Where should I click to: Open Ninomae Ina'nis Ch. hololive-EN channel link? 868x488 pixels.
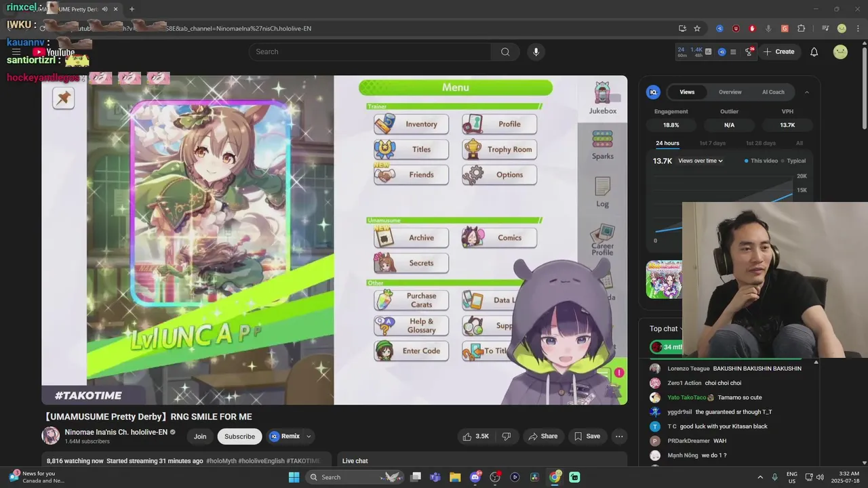(115, 432)
